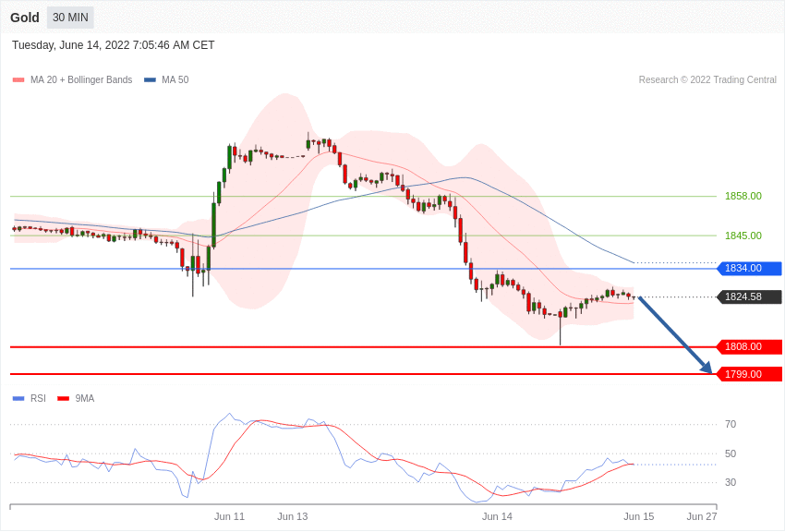Viewport: 785px width, 532px height.
Task: Click the RSI legend swatch
Action: [18, 399]
